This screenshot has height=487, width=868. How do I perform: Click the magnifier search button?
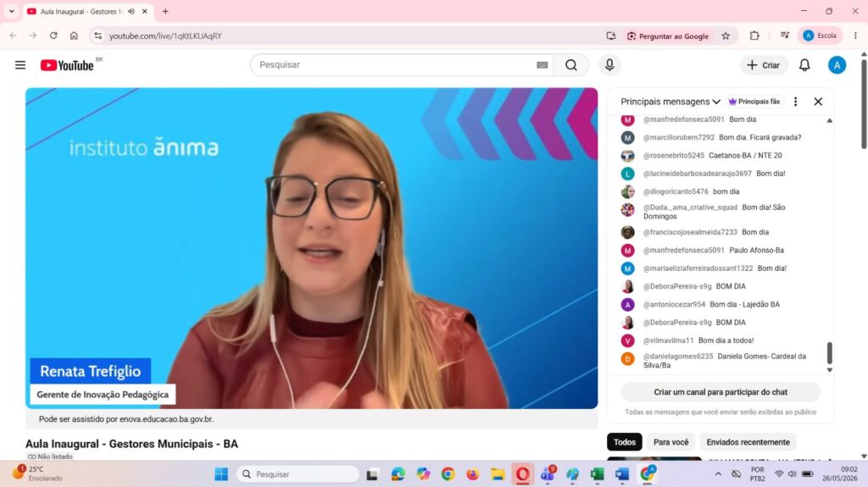click(x=571, y=64)
